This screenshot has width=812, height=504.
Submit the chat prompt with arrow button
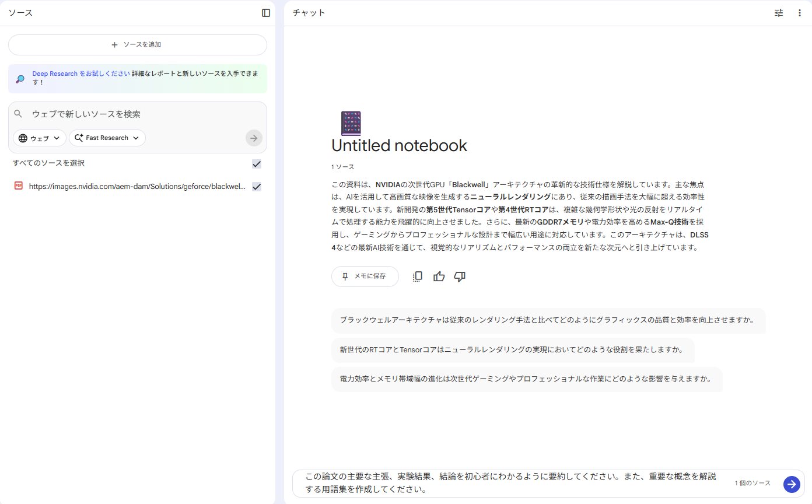(792, 484)
